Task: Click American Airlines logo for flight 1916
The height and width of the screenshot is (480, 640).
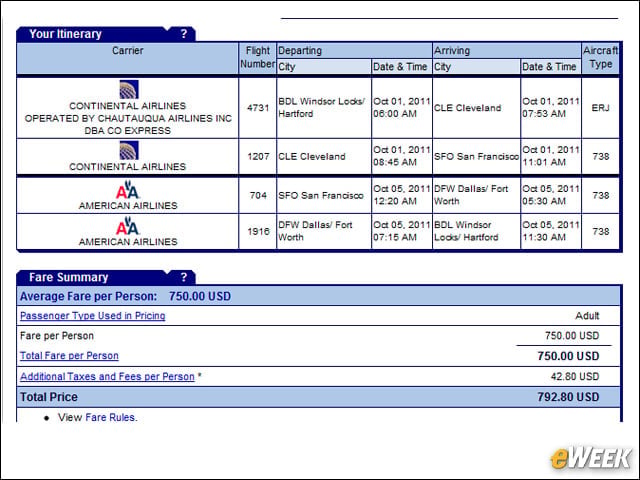Action: pos(128,226)
